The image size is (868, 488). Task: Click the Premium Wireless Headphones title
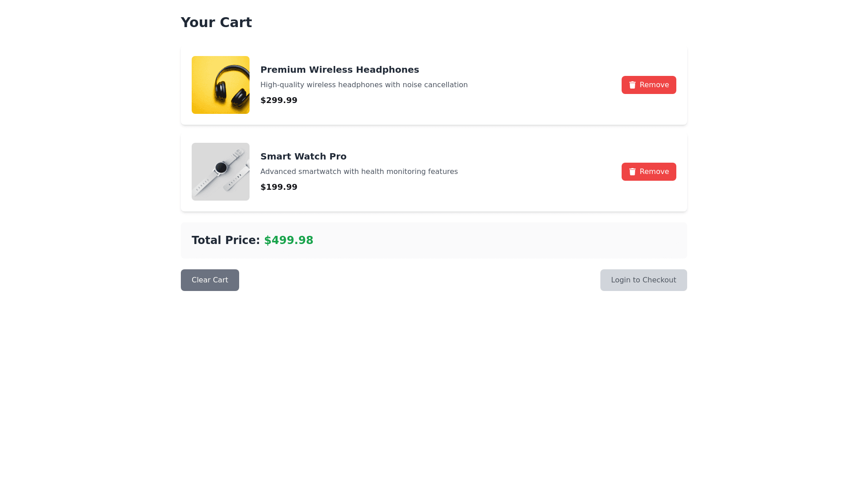click(x=340, y=70)
